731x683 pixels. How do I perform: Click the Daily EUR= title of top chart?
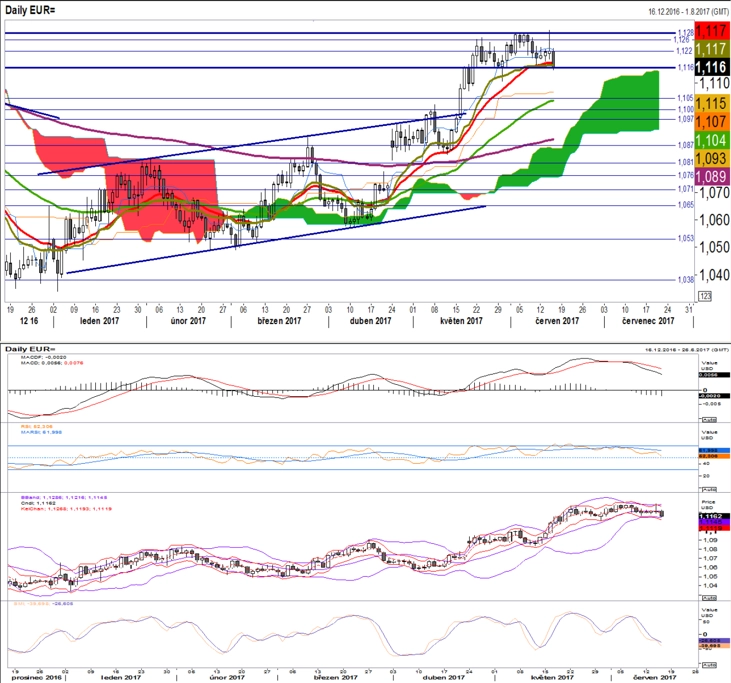coord(30,10)
